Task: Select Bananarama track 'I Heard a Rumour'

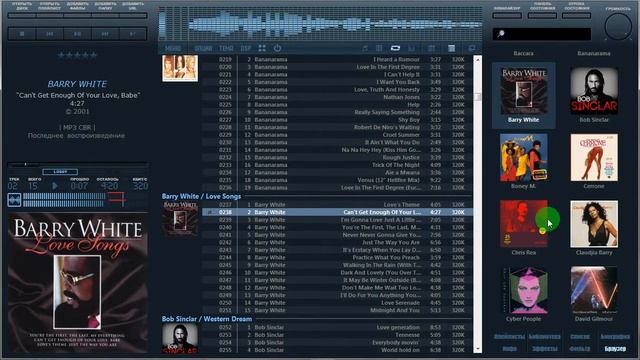Action: 337,59
